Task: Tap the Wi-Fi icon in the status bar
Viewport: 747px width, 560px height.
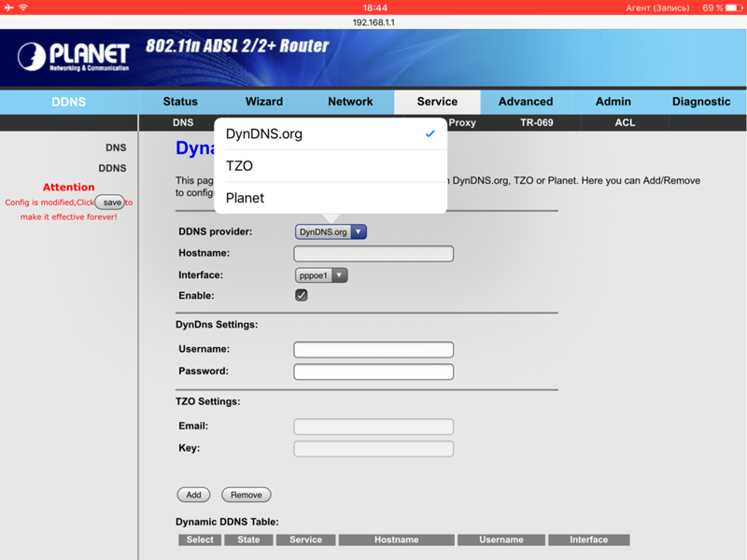Action: point(23,7)
